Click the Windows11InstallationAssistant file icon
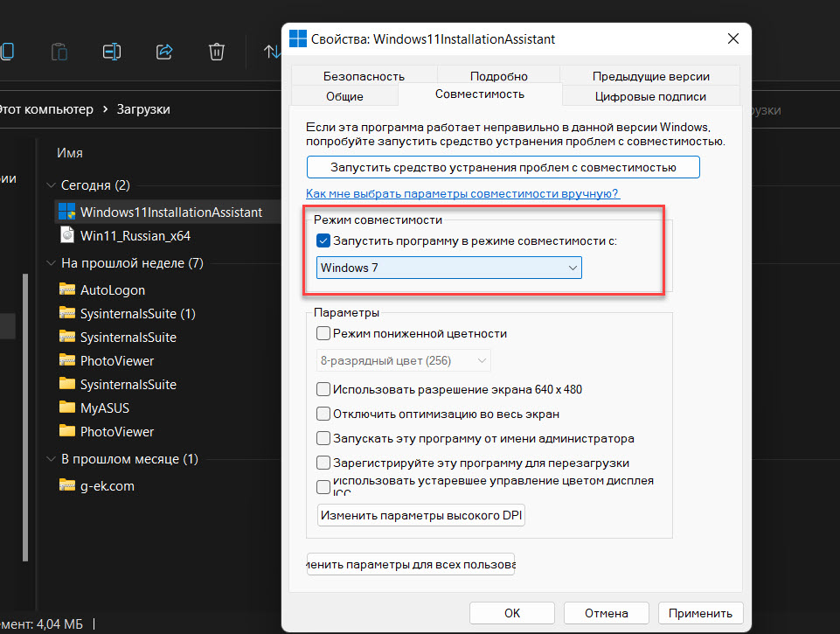 [67, 212]
